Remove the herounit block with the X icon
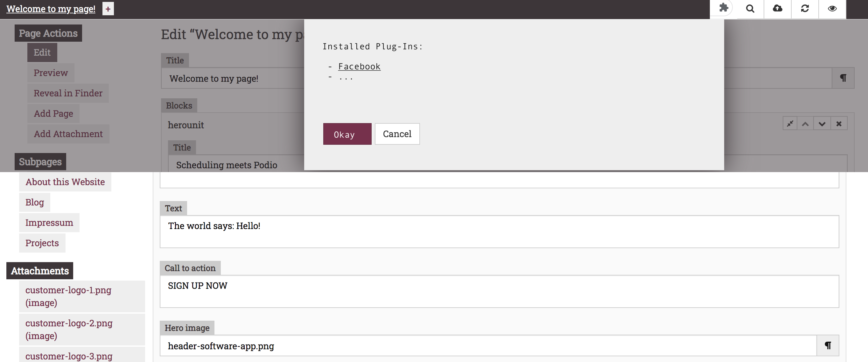The width and height of the screenshot is (868, 362). click(x=839, y=123)
